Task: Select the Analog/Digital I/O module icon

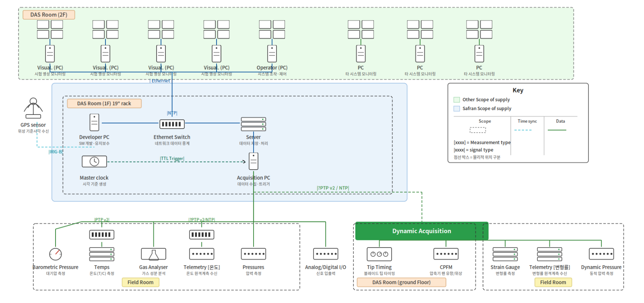Action: [x=326, y=254]
